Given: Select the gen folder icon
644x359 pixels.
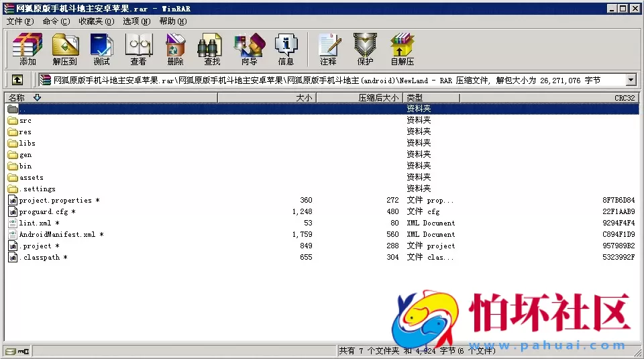Looking at the screenshot, I should 13,154.
